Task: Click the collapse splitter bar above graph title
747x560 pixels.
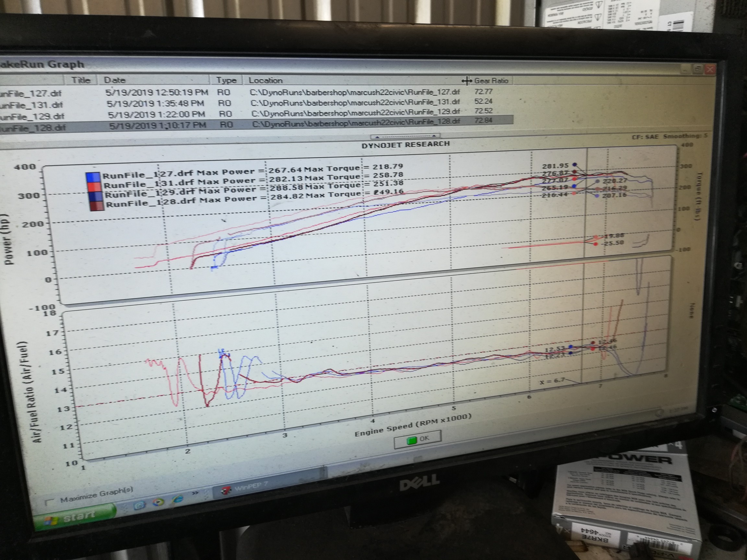Action: point(405,136)
